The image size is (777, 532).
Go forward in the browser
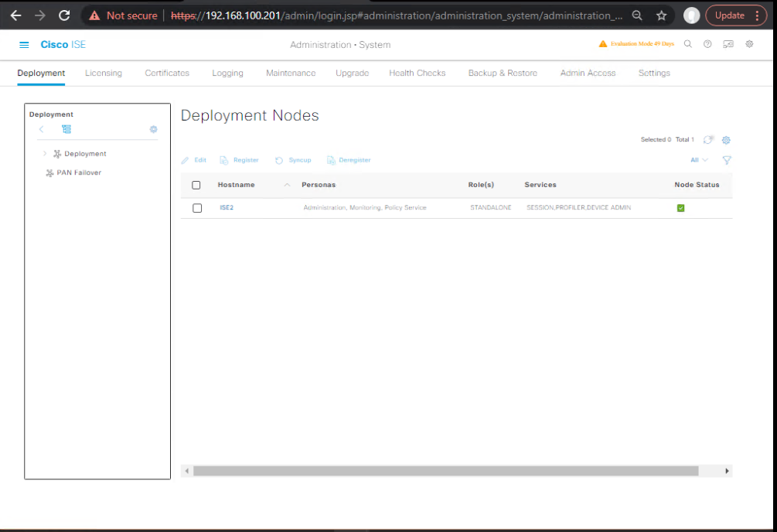coord(40,15)
